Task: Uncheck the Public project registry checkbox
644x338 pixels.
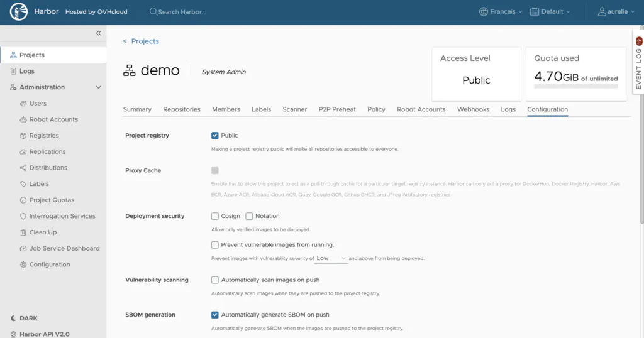Action: 215,135
